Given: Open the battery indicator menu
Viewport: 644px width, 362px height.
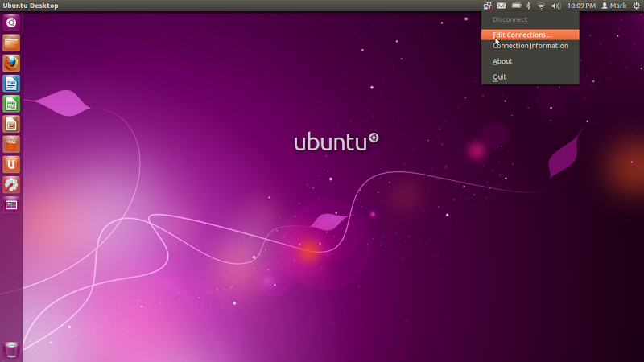Looking at the screenshot, I should [x=516, y=6].
